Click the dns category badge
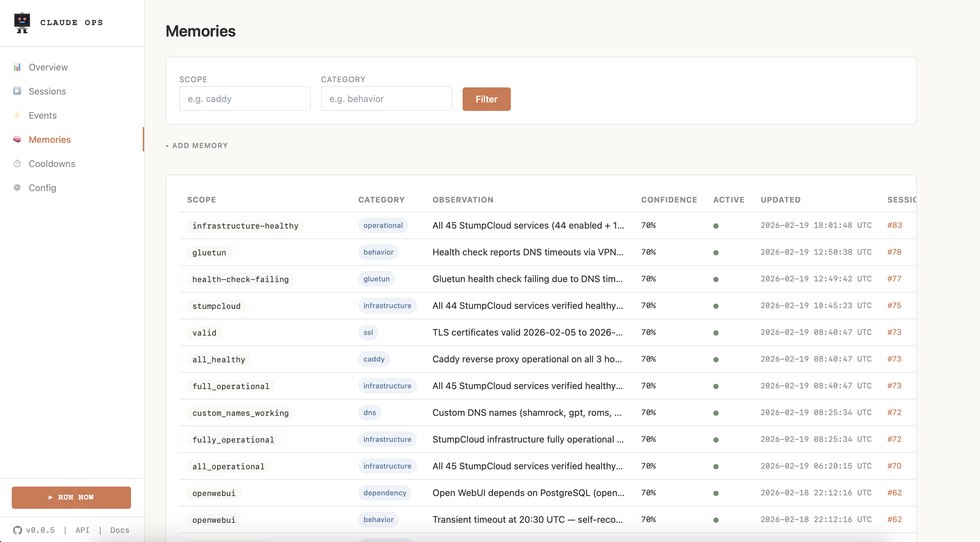980x542 pixels. tap(369, 413)
